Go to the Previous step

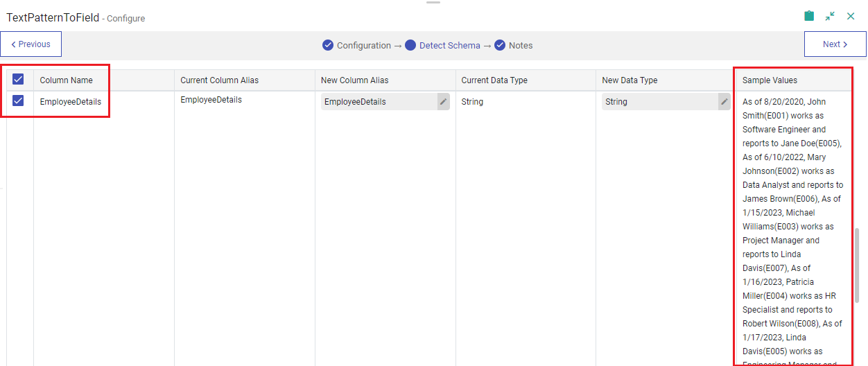(x=31, y=44)
